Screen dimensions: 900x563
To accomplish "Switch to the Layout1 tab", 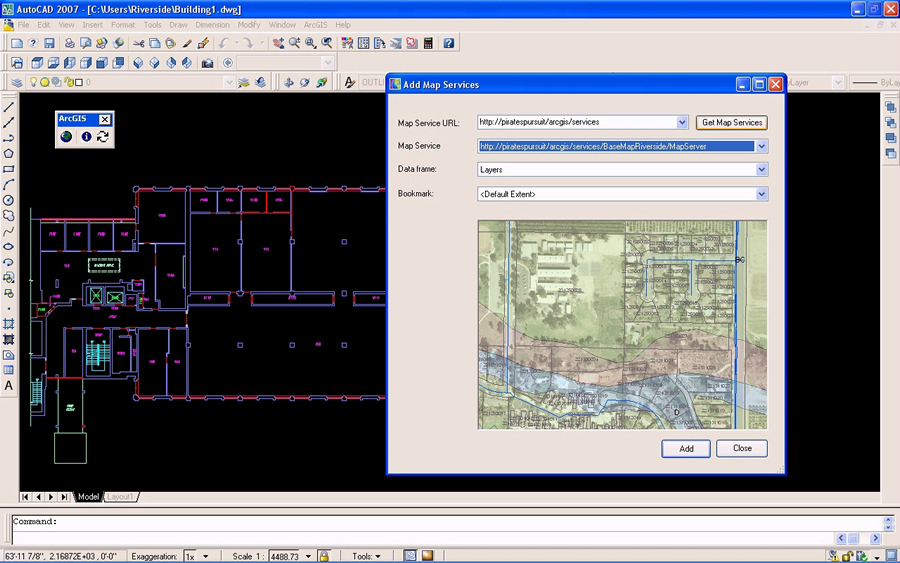I will [x=121, y=497].
